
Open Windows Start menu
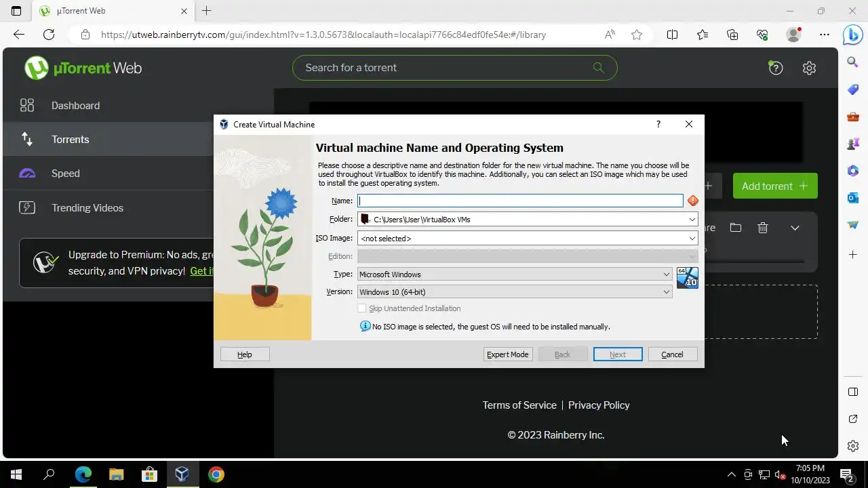(16, 474)
